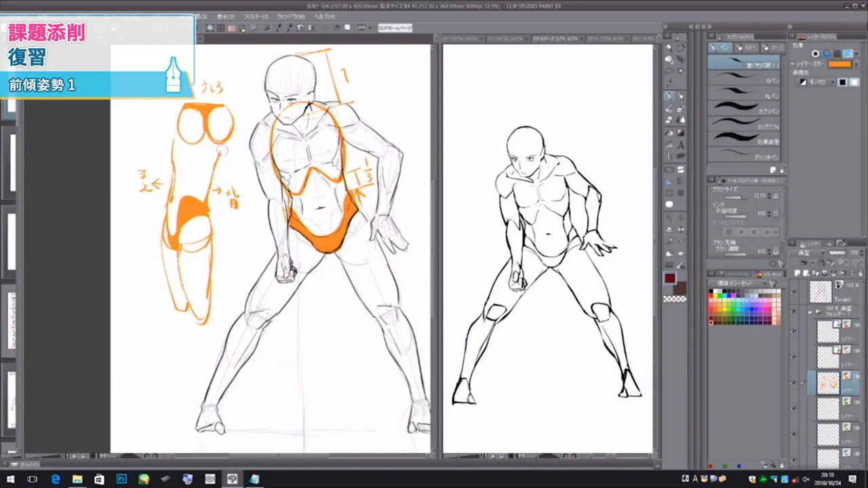Launch Microsoft Edge from the taskbar
Viewport: 868px width, 488px height.
(55, 479)
